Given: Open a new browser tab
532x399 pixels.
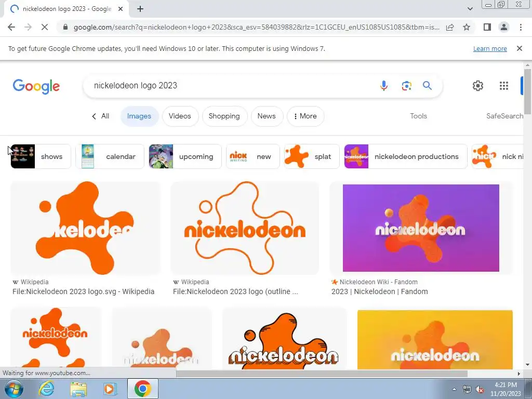Looking at the screenshot, I should pos(140,9).
